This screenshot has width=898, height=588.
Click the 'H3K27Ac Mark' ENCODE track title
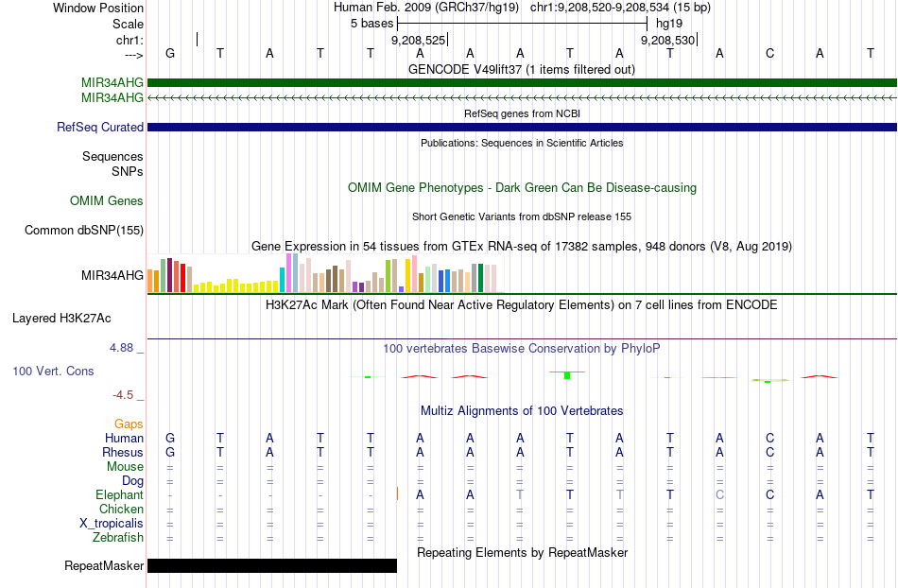(x=521, y=304)
